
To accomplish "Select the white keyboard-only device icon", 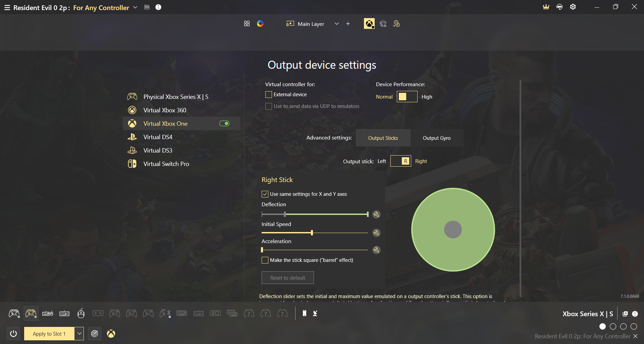I will click(64, 313).
